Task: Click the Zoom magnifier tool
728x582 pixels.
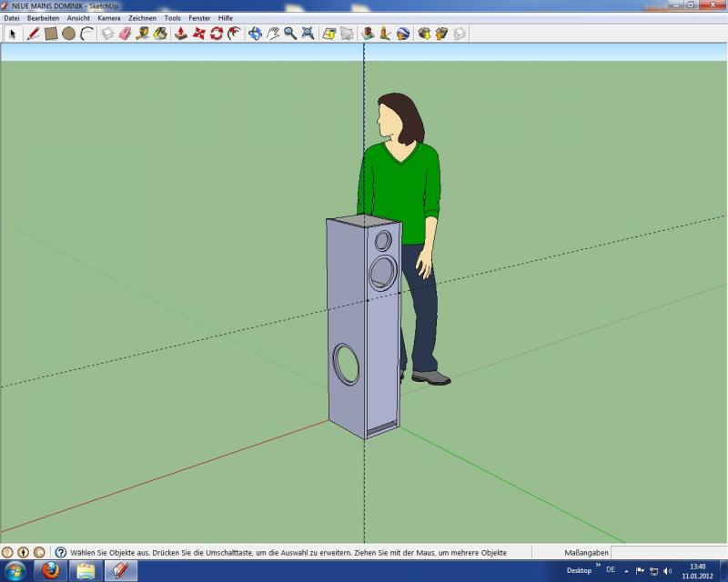Action: (x=290, y=34)
